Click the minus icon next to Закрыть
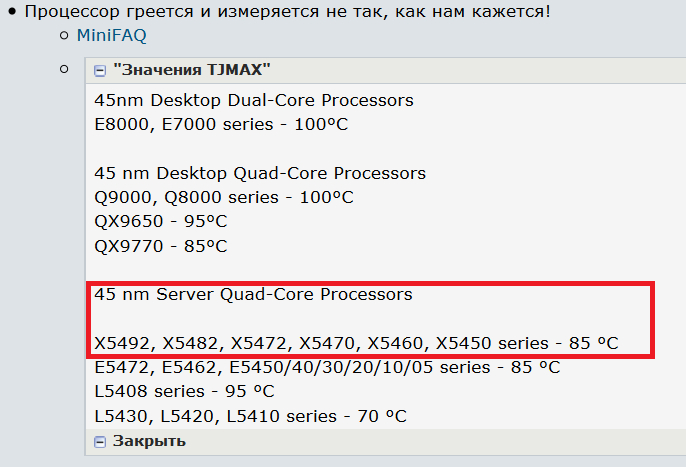 click(100, 441)
